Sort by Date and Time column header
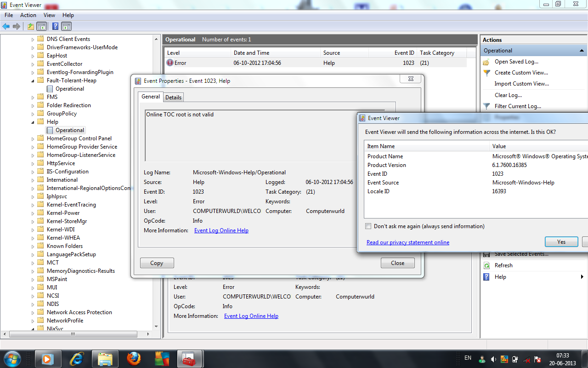The height and width of the screenshot is (368, 588). tap(275, 53)
